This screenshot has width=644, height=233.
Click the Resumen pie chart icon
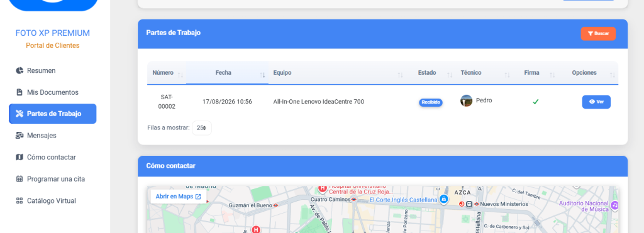tap(19, 70)
